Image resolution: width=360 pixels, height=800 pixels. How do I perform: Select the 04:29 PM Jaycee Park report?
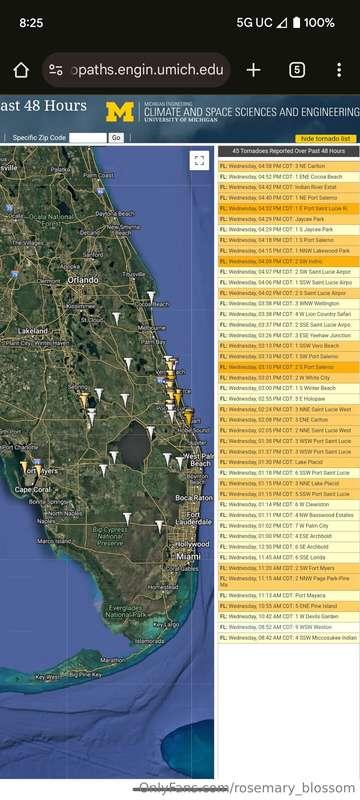tap(289, 219)
